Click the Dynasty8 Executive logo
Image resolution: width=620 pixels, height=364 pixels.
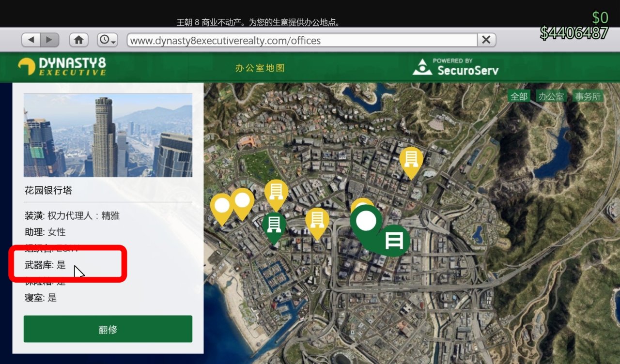click(62, 66)
